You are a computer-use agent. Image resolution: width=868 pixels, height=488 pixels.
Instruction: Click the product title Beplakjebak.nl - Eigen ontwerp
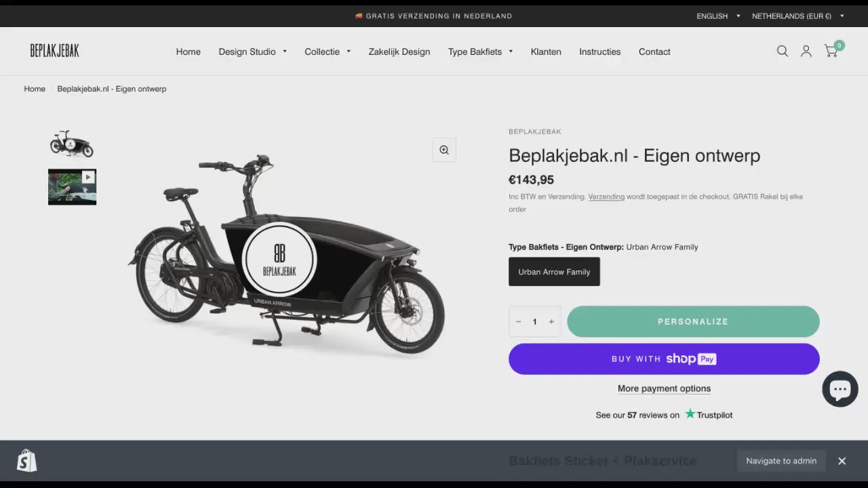point(634,155)
